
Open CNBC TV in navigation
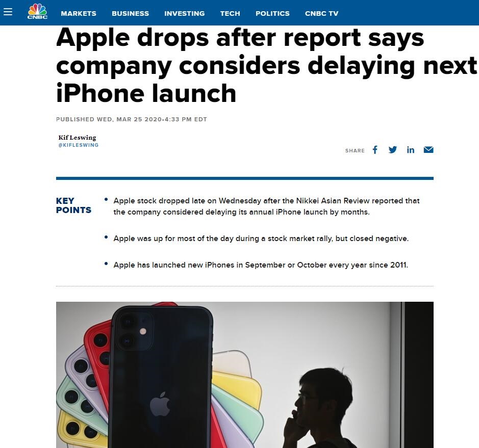(x=322, y=13)
